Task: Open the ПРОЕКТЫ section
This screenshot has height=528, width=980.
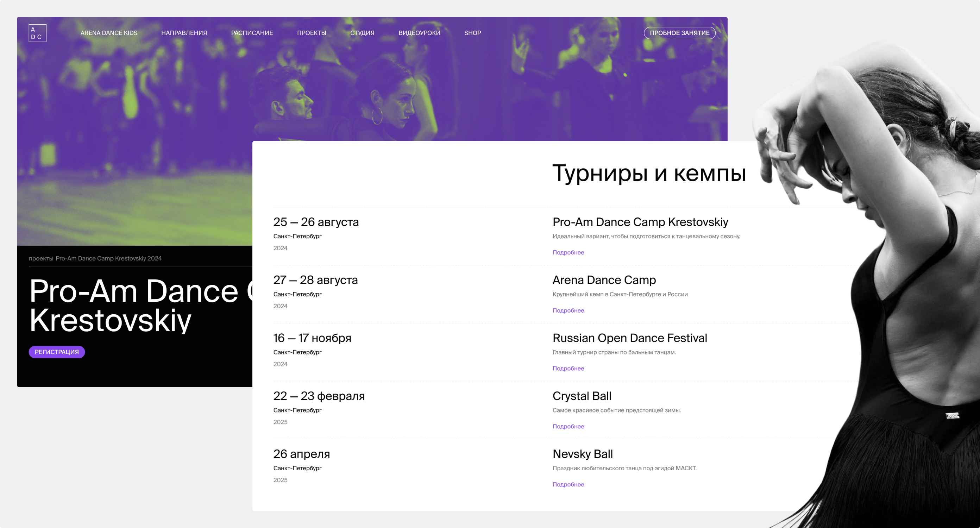Action: pos(312,33)
